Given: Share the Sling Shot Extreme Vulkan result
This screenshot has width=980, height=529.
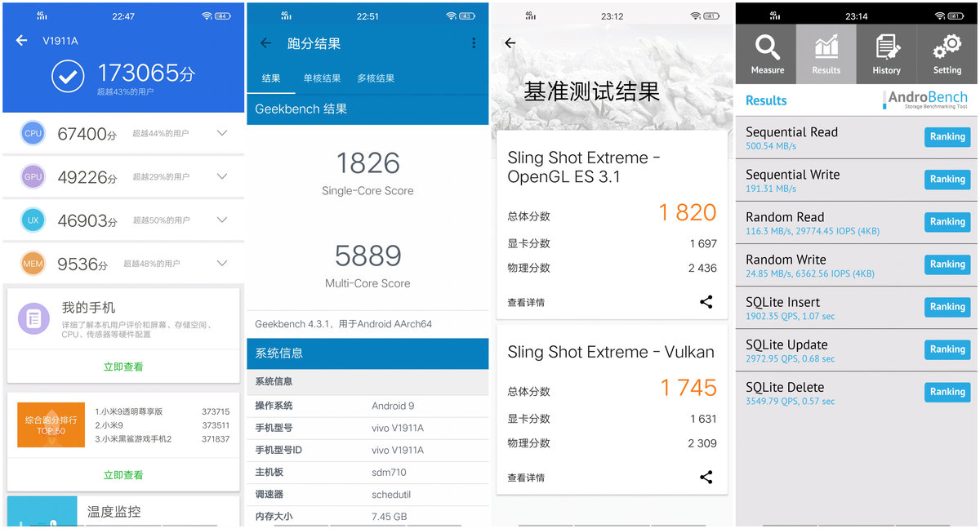Looking at the screenshot, I should tap(706, 477).
